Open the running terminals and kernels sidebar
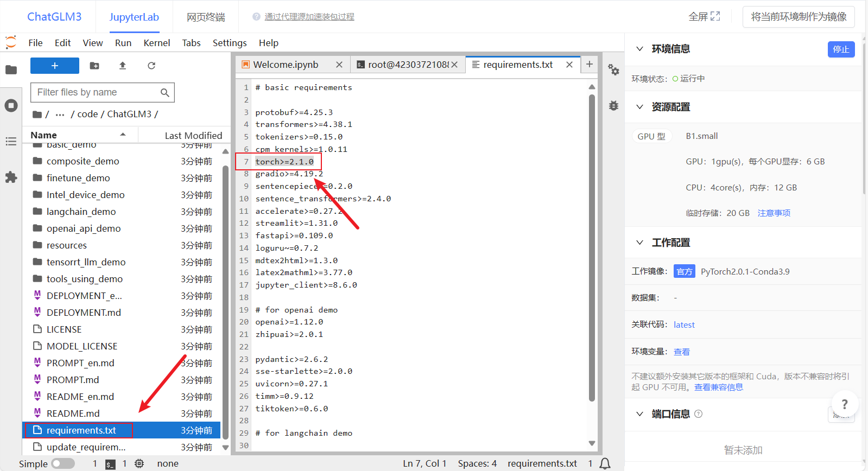The width and height of the screenshot is (868, 471). (x=11, y=105)
